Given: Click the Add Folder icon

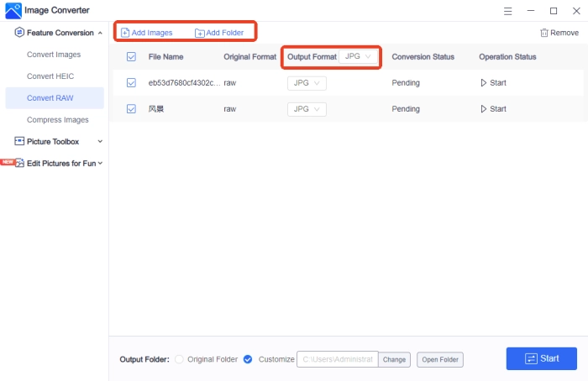Looking at the screenshot, I should 199,33.
